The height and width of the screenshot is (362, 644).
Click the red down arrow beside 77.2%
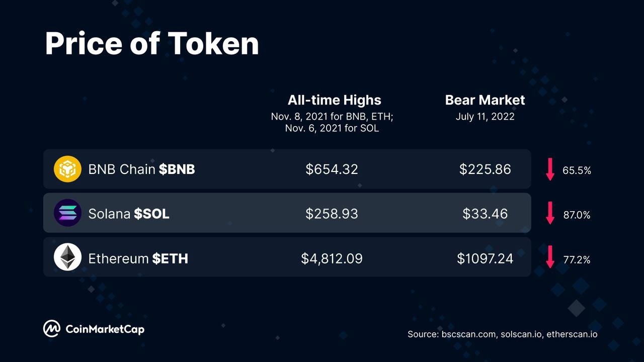pyautogui.click(x=550, y=257)
